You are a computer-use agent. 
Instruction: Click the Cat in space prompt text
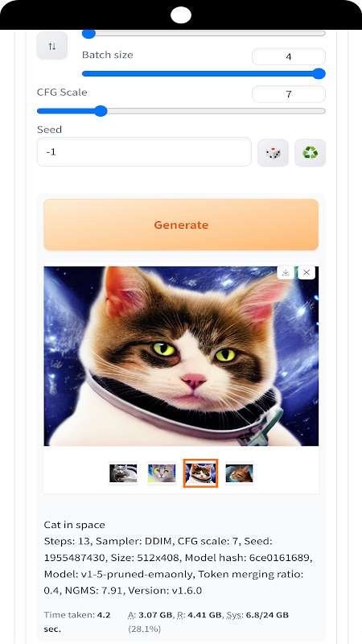point(74,525)
